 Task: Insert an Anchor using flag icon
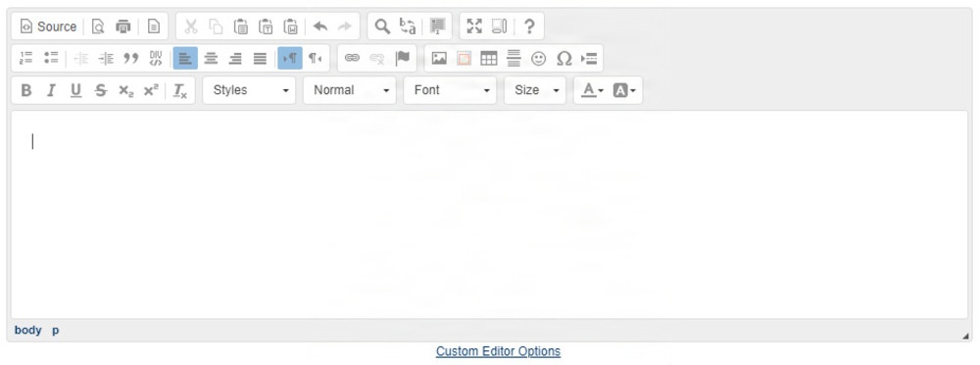[x=403, y=58]
